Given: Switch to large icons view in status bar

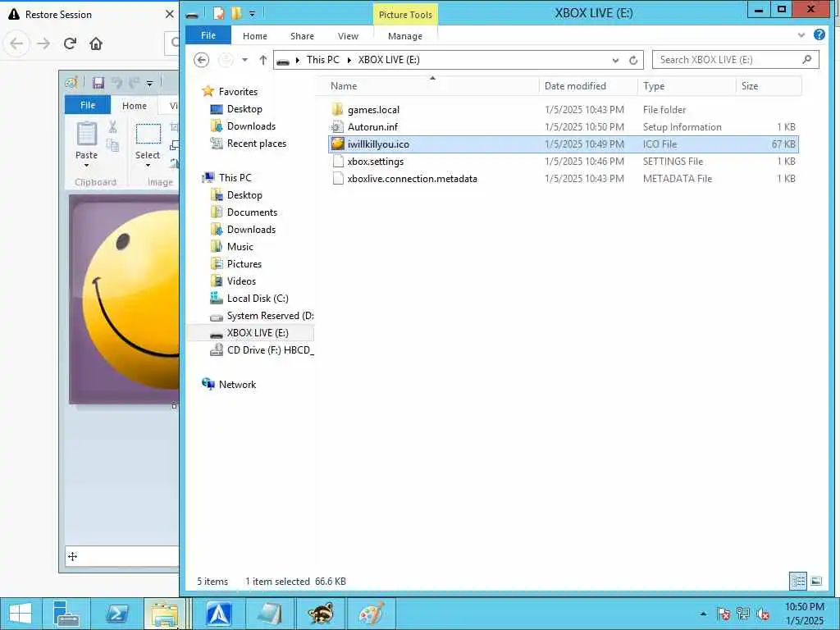Looking at the screenshot, I should click(816, 581).
